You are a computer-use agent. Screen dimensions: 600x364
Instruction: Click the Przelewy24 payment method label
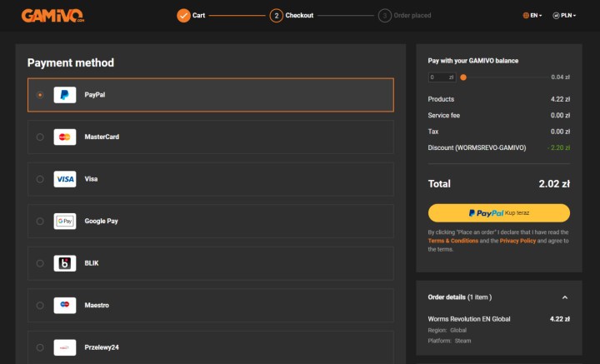pos(102,347)
